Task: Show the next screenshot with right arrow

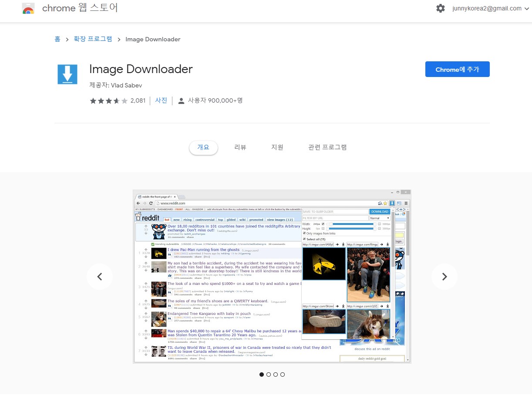Action: (x=444, y=277)
